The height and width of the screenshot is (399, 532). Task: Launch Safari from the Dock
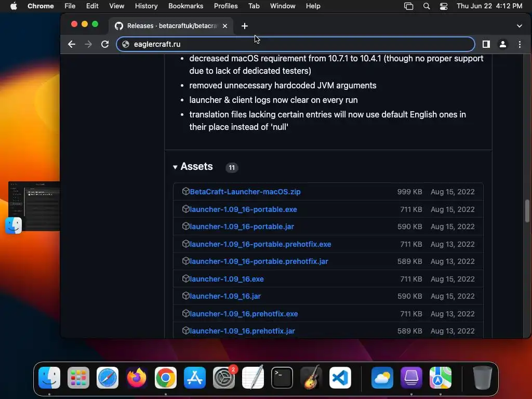108,378
